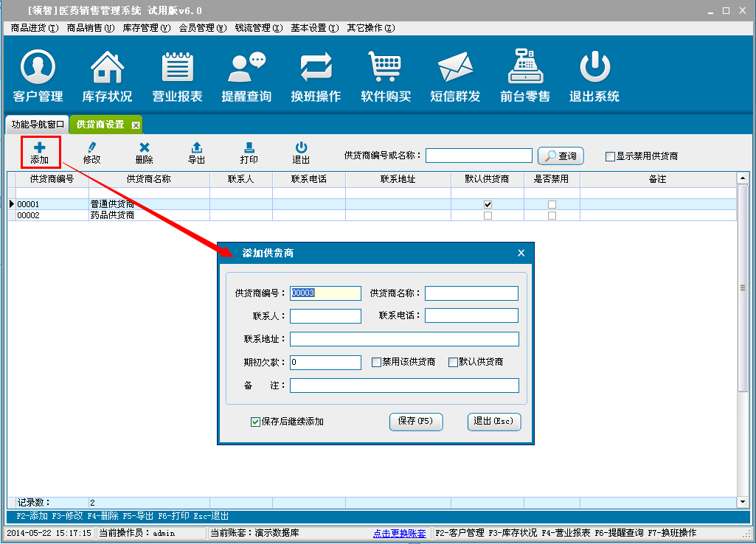
Task: Open 前台零售 cash register icon
Action: click(x=524, y=69)
